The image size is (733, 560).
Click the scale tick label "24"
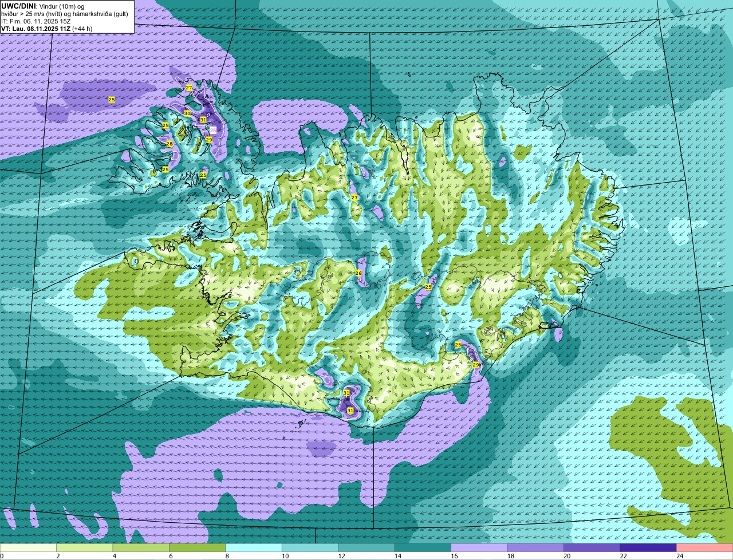point(680,556)
